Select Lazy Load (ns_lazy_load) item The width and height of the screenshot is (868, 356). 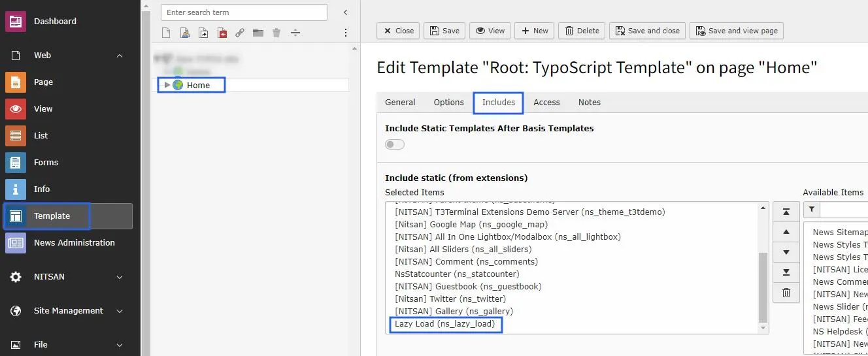point(444,324)
